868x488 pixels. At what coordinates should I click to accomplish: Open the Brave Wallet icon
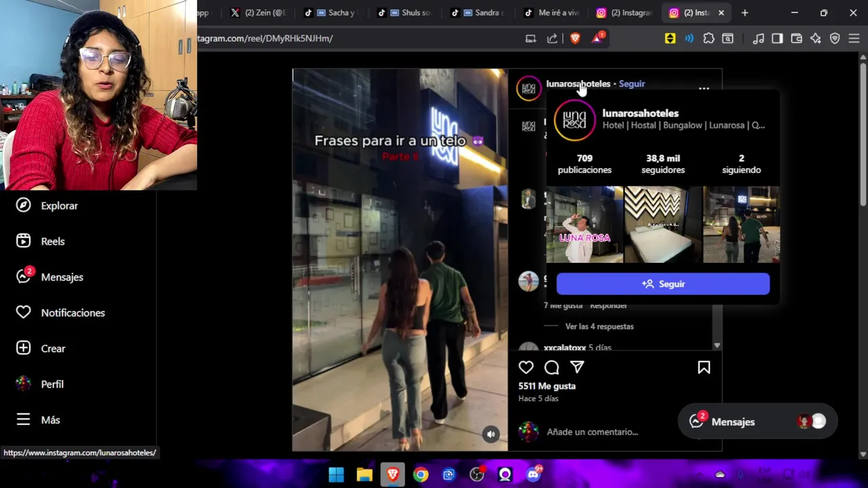tap(797, 39)
